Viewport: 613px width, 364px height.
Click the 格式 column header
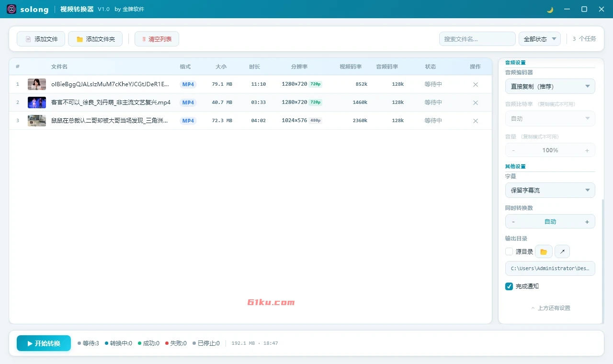point(185,67)
